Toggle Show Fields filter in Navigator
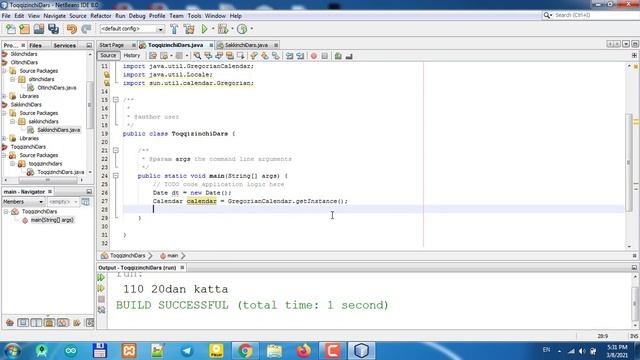This screenshot has width=640, height=360. pyautogui.click(x=23, y=323)
